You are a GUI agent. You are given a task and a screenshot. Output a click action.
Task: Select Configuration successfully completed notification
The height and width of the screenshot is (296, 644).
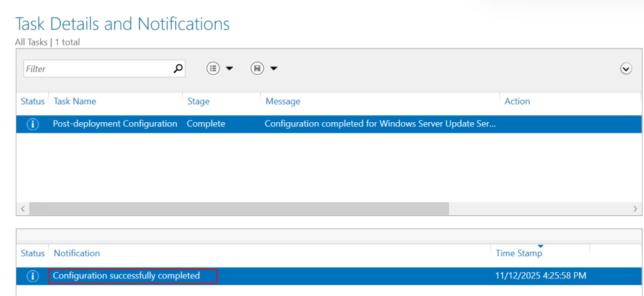pos(126,276)
